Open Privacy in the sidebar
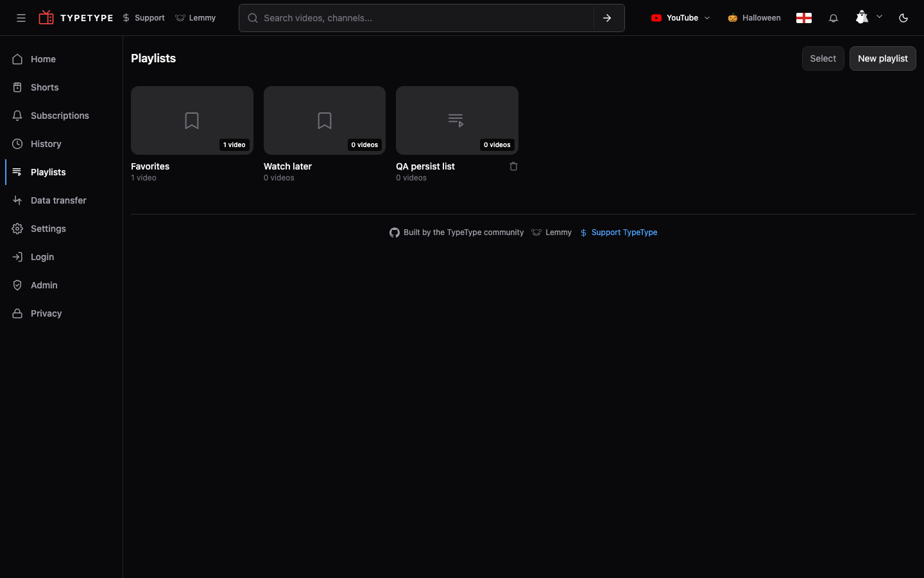This screenshot has height=578, width=924. [x=61, y=313]
